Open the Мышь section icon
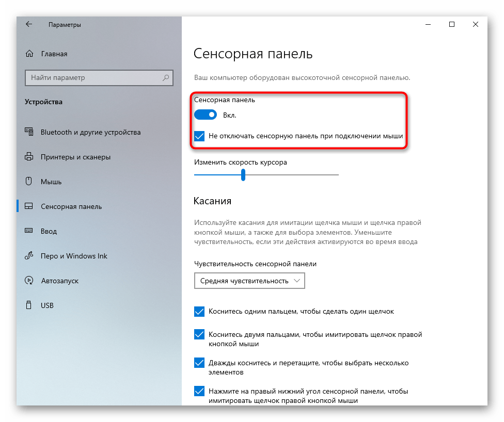Screen dimensions: 504x422 click(x=28, y=181)
